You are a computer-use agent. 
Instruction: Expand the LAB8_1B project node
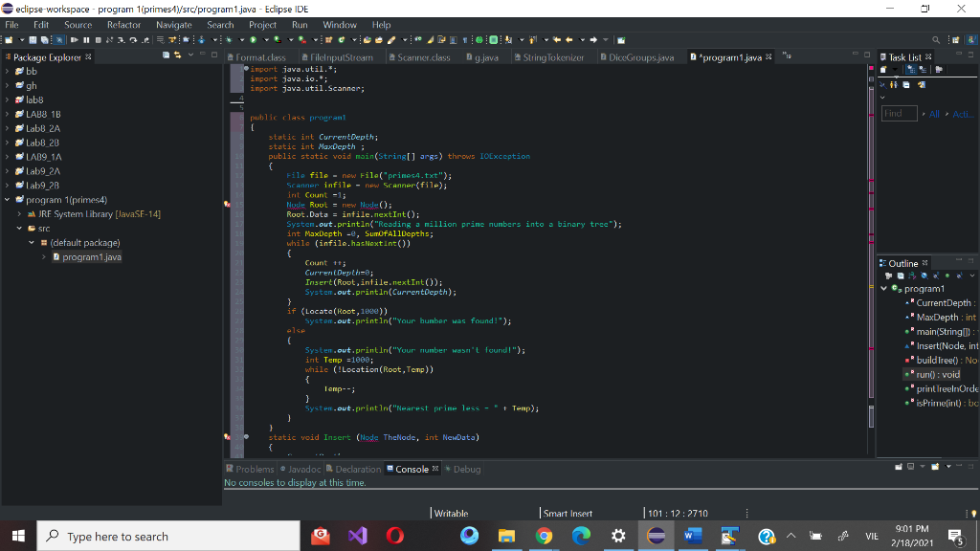(9, 114)
